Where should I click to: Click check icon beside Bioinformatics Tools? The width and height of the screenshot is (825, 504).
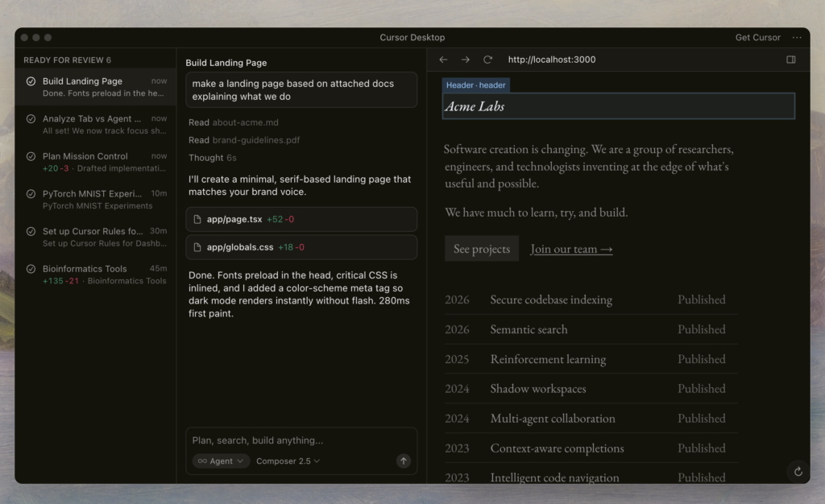31,269
